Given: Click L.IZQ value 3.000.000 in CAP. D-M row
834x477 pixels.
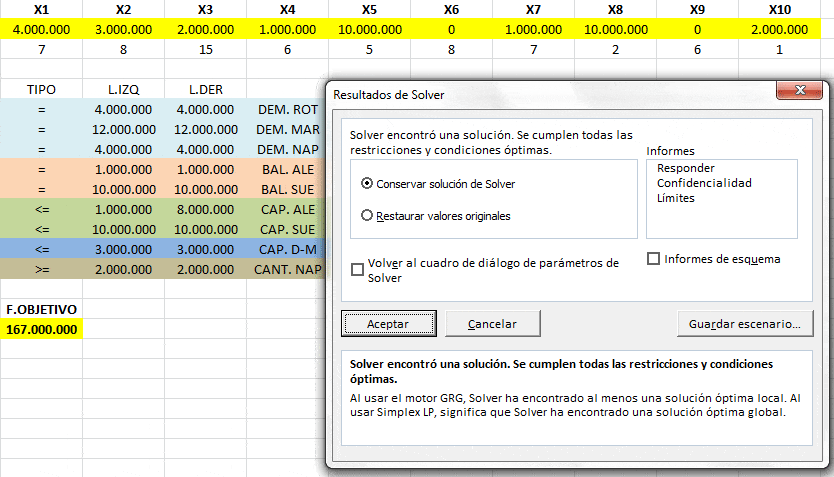Looking at the screenshot, I should (x=123, y=249).
